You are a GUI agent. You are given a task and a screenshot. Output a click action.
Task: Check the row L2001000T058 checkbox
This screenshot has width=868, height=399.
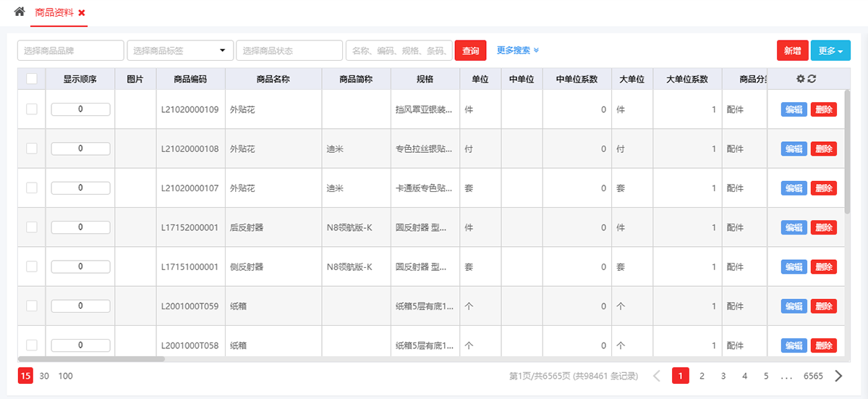[32, 345]
